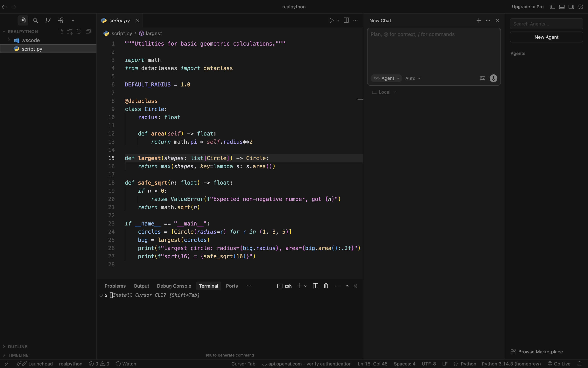The image size is (588, 368).
Task: Create a new terminal with plus
Action: 299,286
